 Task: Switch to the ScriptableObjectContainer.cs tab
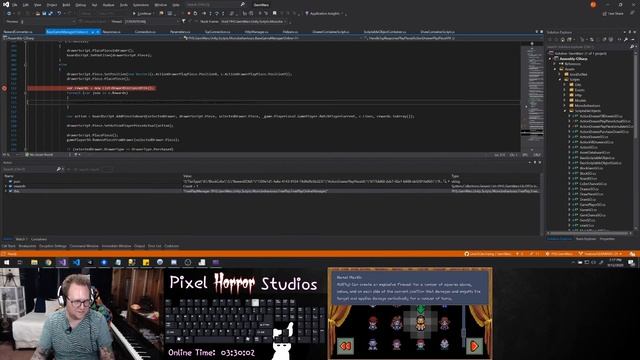(384, 32)
